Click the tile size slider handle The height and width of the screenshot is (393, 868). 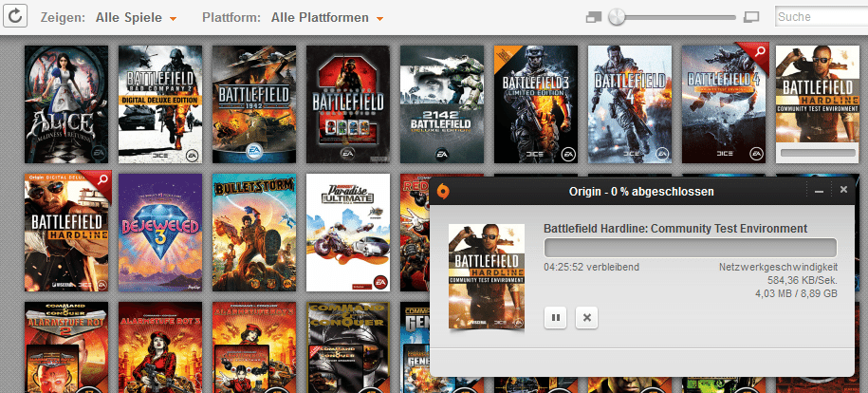[617, 17]
